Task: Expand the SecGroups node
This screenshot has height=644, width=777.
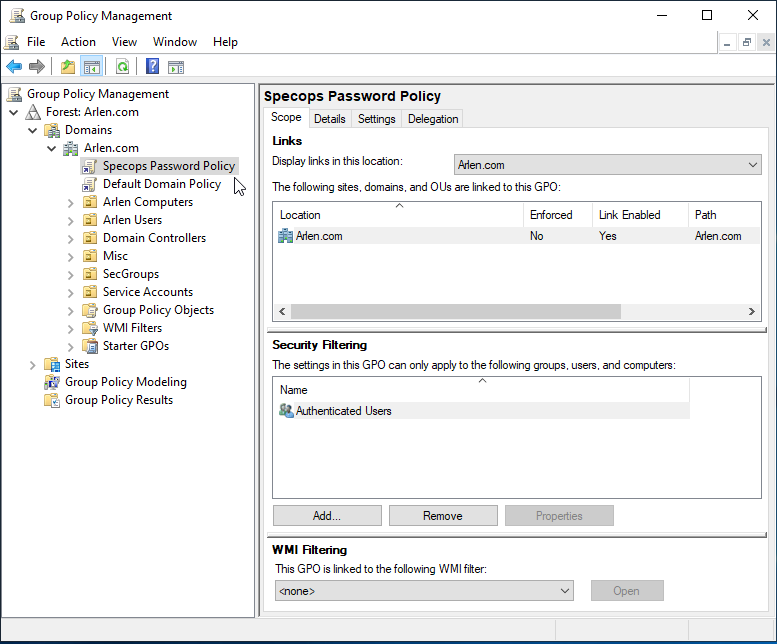Action: (x=70, y=274)
